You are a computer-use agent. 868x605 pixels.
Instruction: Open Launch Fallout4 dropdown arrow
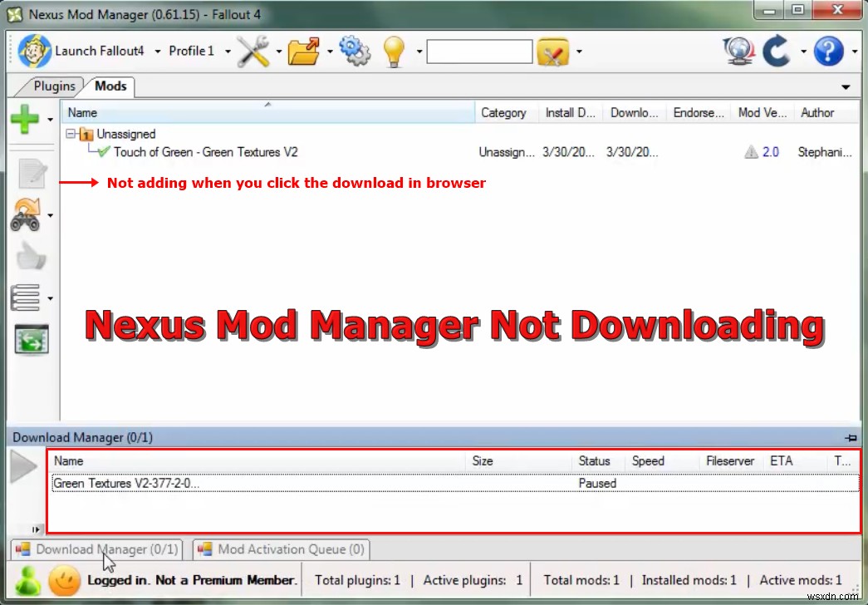[158, 52]
